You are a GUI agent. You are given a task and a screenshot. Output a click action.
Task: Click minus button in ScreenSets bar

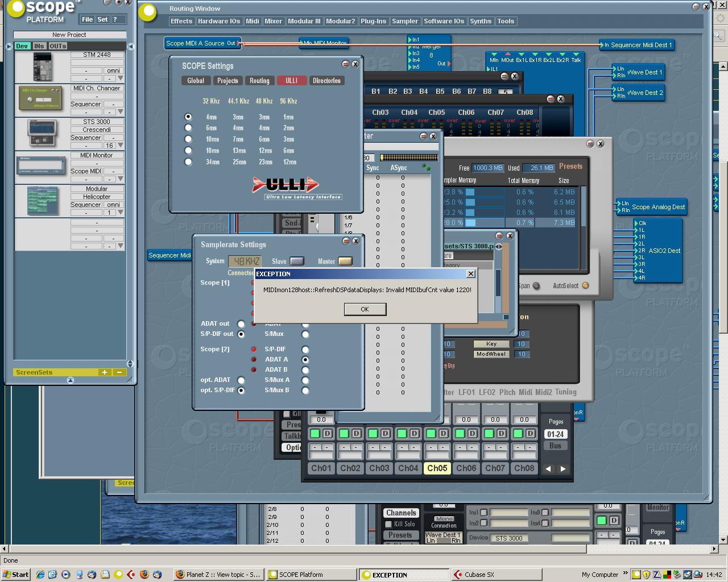coord(119,372)
